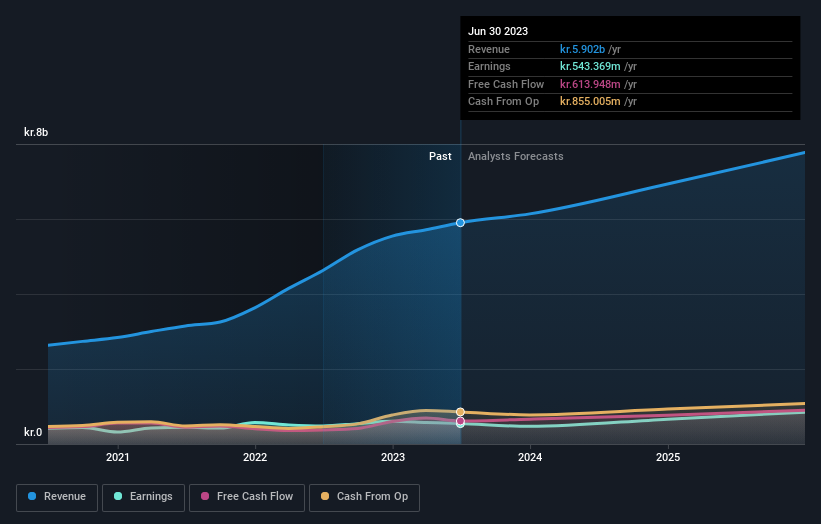Click the 2024 x-axis label

pyautogui.click(x=530, y=457)
